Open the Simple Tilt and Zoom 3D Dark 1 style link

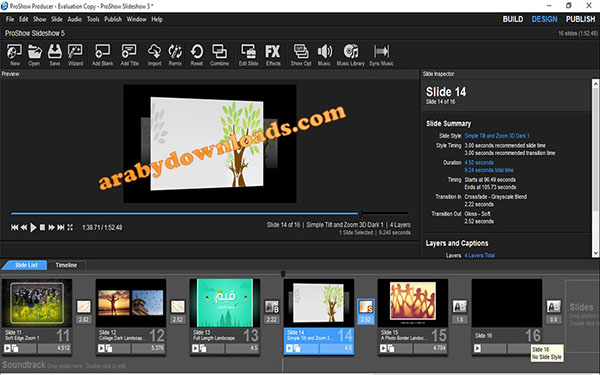(497, 136)
